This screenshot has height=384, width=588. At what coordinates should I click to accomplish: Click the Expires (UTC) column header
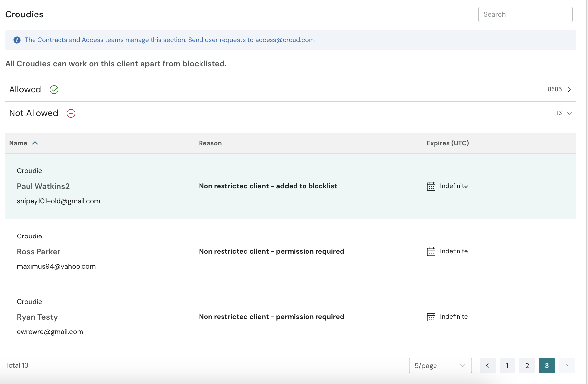pyautogui.click(x=447, y=143)
